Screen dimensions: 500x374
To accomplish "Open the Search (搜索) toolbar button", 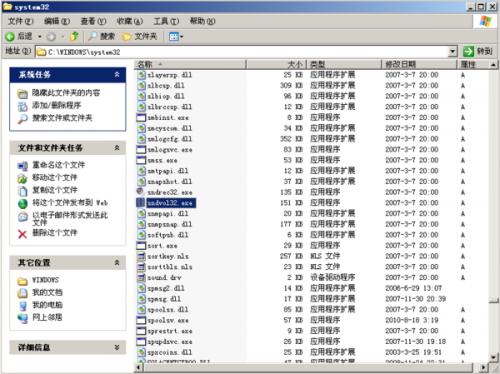I will coord(101,36).
